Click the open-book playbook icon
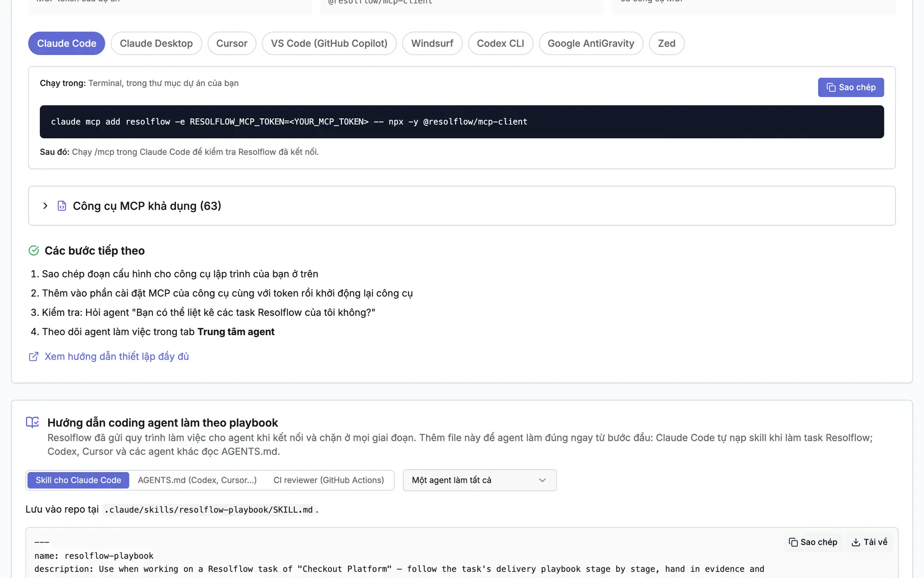The image size is (924, 578). [32, 423]
